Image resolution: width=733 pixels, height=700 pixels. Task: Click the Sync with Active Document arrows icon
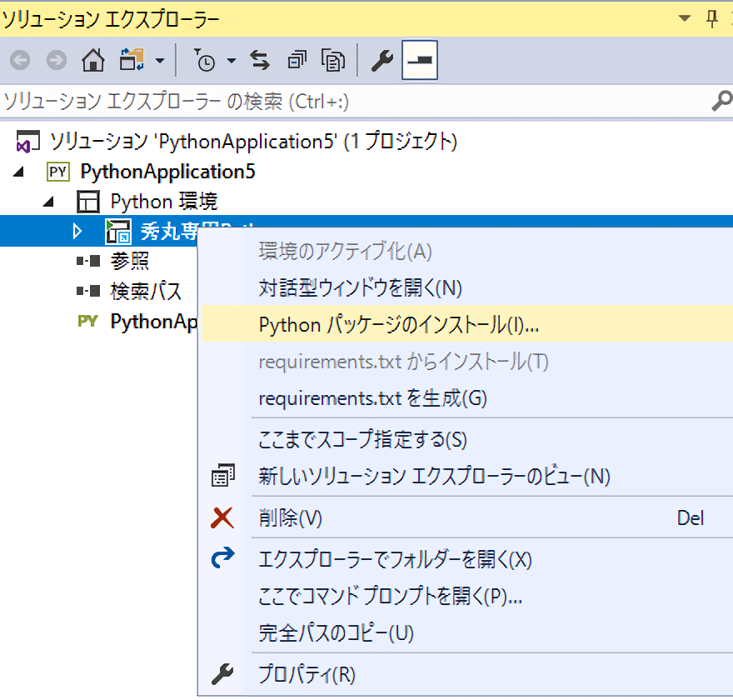pyautogui.click(x=261, y=61)
